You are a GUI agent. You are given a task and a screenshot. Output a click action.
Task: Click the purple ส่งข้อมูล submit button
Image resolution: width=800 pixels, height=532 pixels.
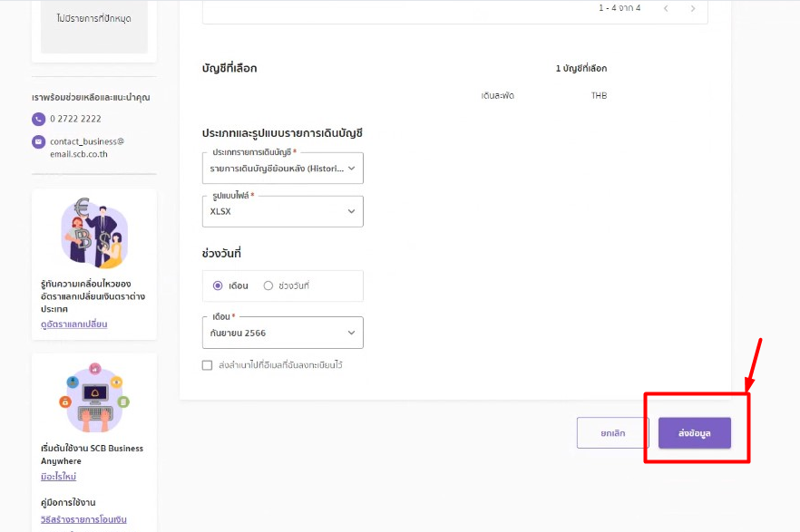(695, 433)
